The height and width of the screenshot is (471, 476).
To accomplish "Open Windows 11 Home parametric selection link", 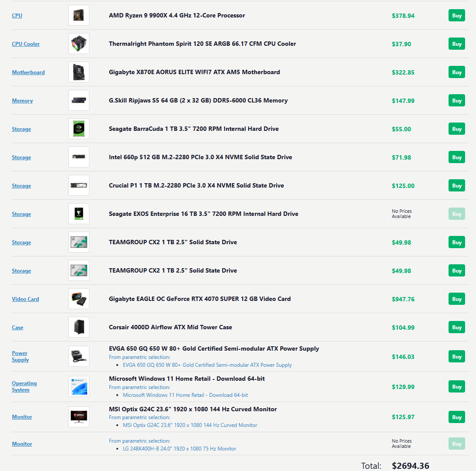I will 186,395.
